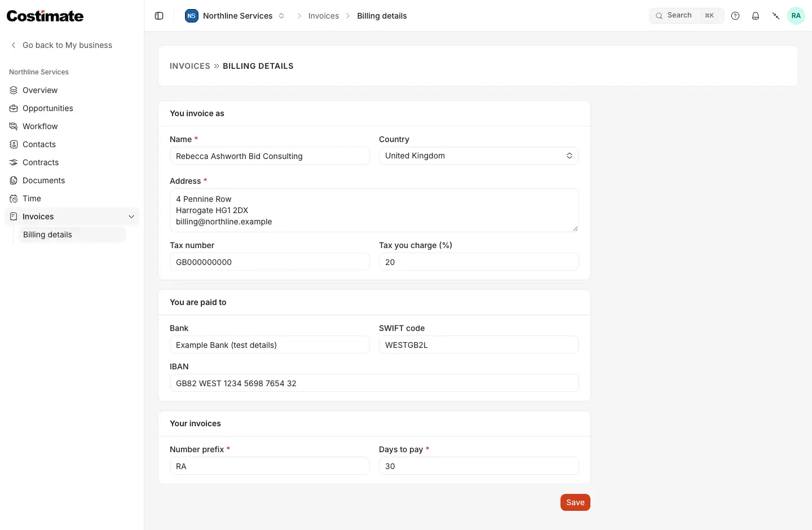
Task: Click the Contacts sidebar icon
Action: pos(14,144)
